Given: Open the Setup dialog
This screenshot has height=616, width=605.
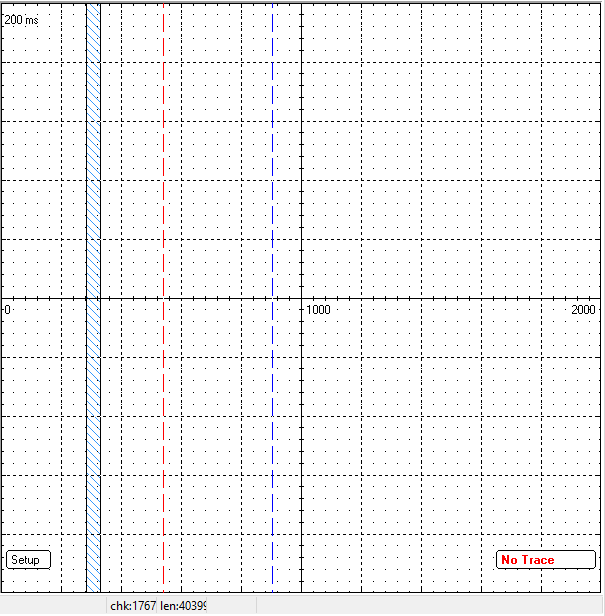Looking at the screenshot, I should (x=27, y=560).
